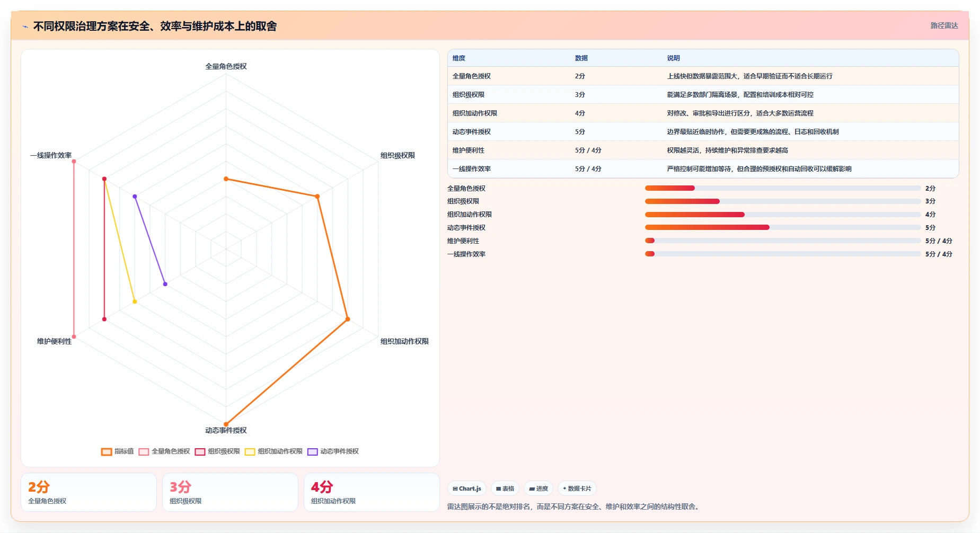Click the 维护便利性 progress bar

click(783, 241)
